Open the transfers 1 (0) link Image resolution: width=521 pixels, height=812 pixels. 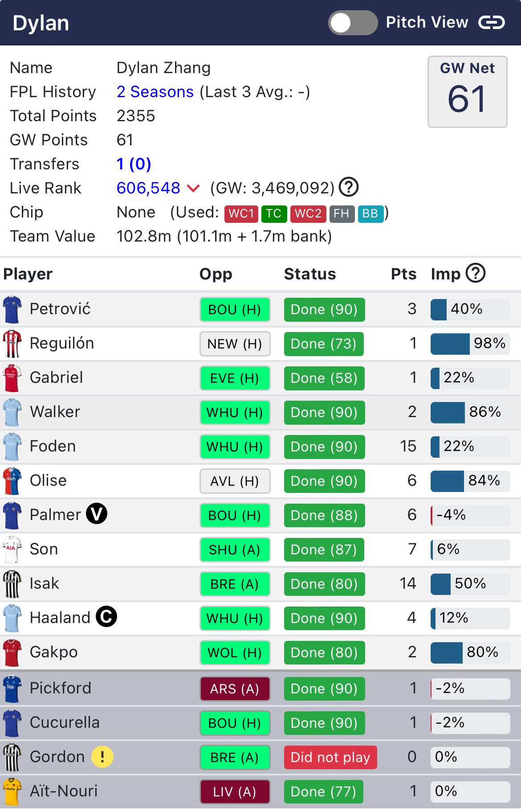[134, 164]
